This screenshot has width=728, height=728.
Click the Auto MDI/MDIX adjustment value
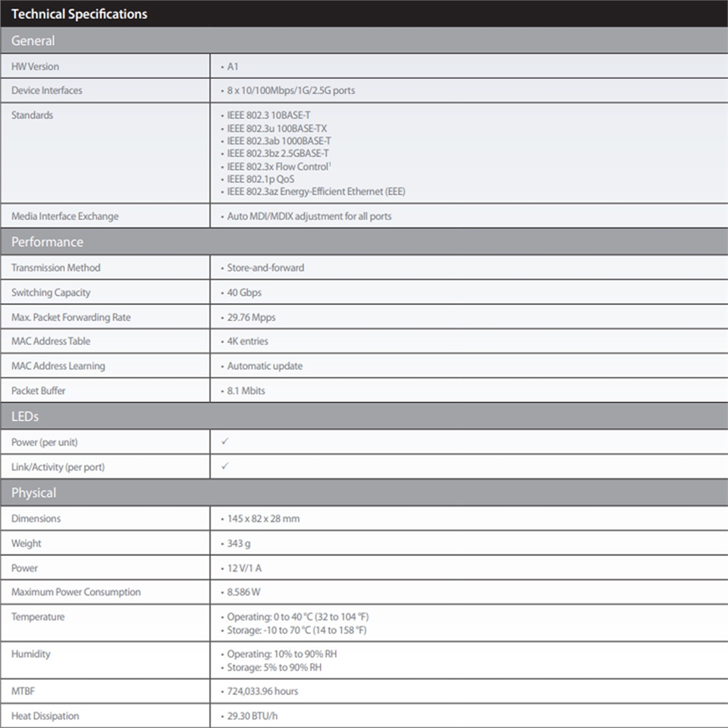point(309,216)
